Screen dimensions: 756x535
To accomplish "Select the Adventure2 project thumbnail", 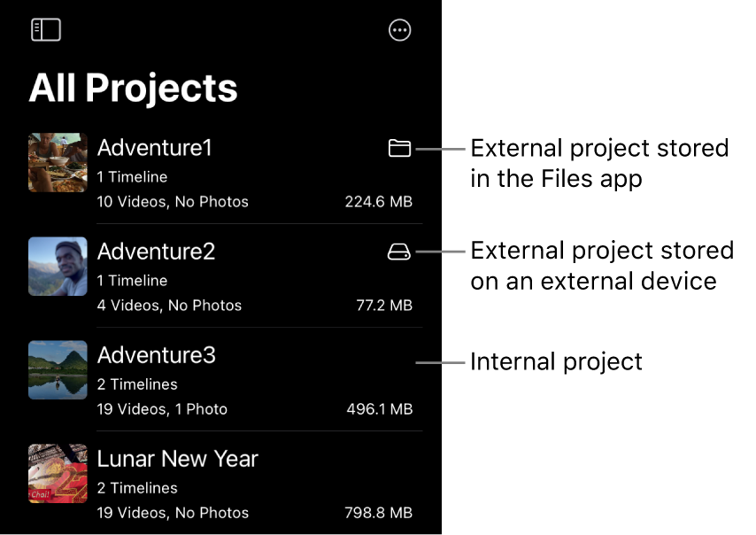I will pos(58,266).
